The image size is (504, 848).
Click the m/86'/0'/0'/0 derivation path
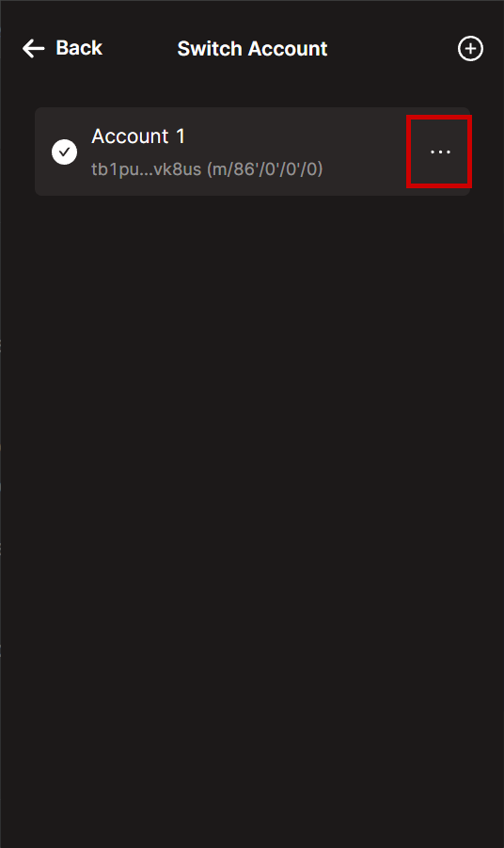(x=265, y=169)
